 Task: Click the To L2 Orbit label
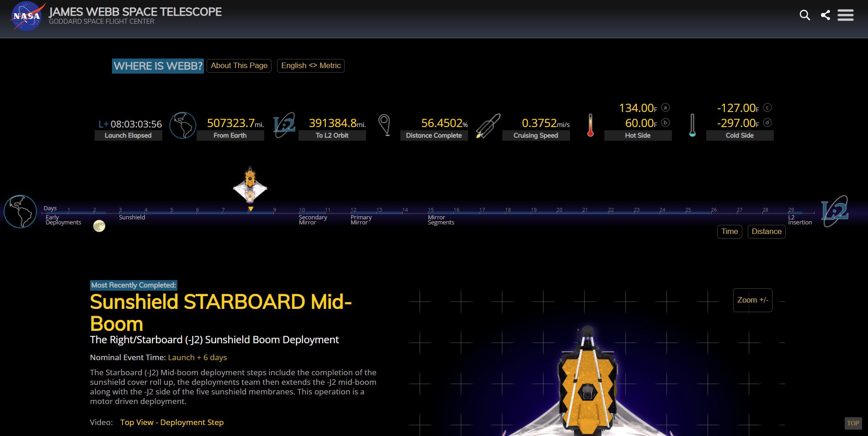(332, 135)
